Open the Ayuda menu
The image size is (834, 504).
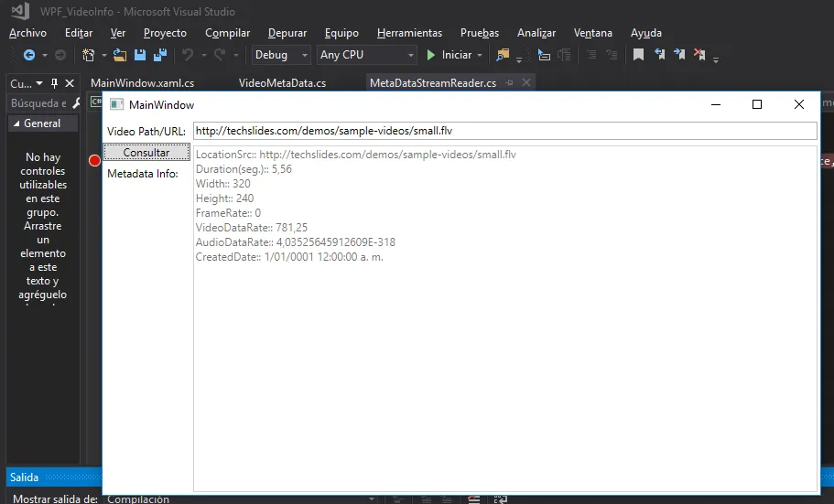pos(646,33)
